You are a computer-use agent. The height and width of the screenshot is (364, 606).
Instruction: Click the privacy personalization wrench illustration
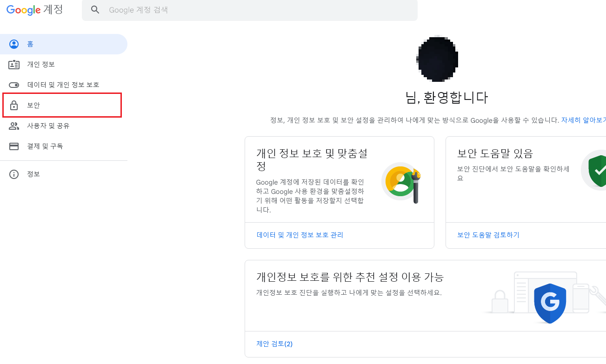tap(401, 182)
